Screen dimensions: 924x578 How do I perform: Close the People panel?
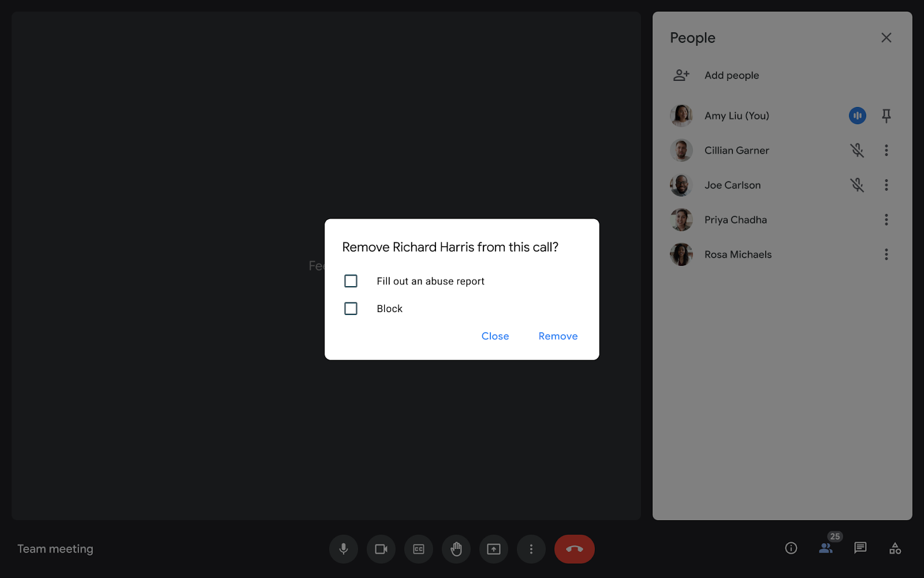point(886,38)
